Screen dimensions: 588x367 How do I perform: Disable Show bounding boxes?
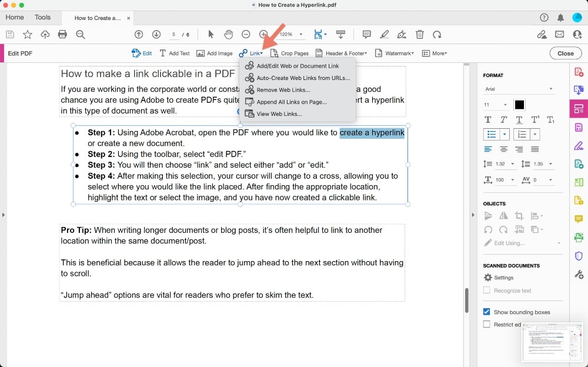[x=486, y=312]
